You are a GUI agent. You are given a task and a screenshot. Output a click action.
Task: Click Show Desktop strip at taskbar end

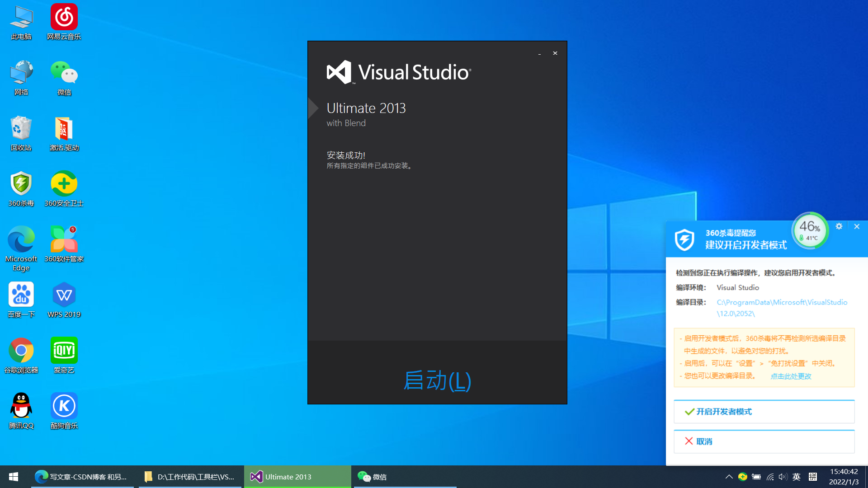(866, 477)
